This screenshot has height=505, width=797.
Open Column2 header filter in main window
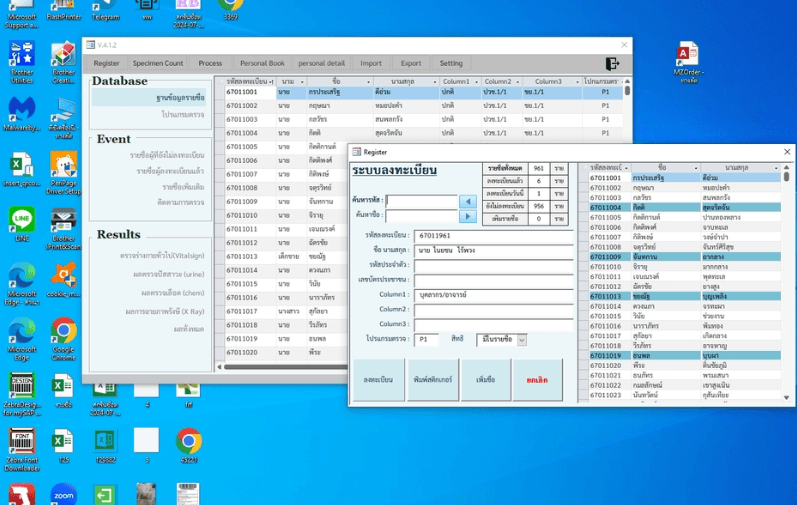coord(517,82)
